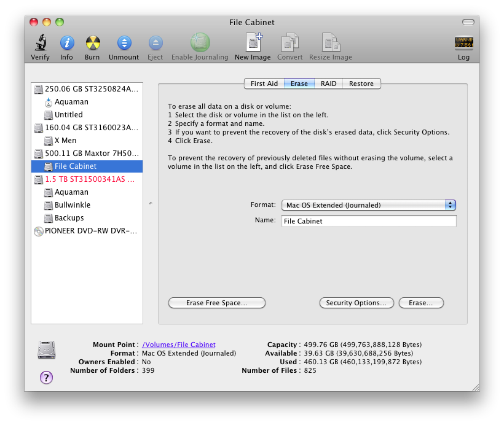Select the Bullwinkle volume
504x425 pixels.
point(87,205)
